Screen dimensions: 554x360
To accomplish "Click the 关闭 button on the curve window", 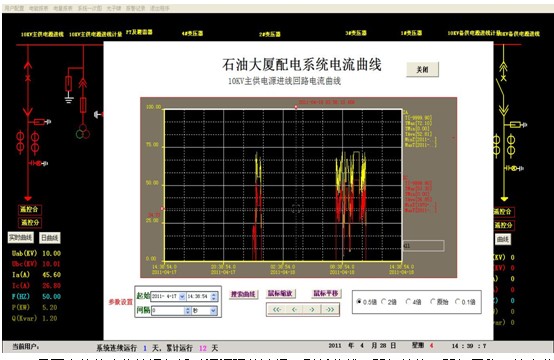I will 423,70.
